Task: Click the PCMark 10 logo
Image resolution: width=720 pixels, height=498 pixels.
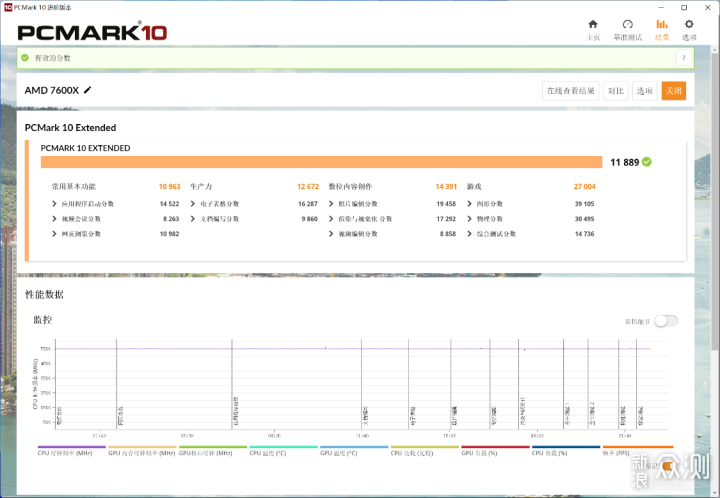Action: 92,32
